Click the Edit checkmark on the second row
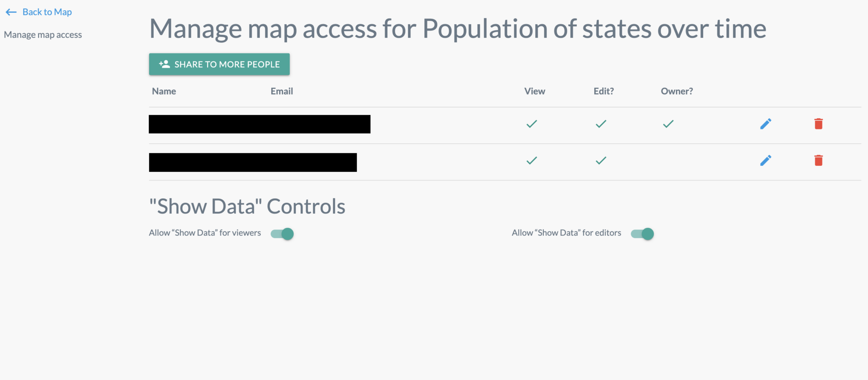Image resolution: width=868 pixels, height=380 pixels. (x=601, y=161)
